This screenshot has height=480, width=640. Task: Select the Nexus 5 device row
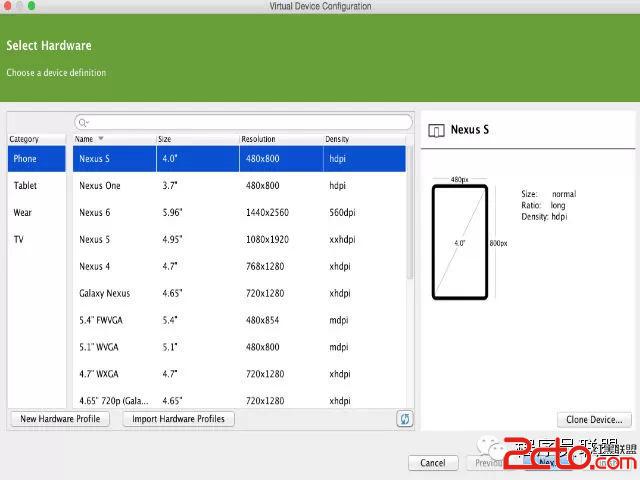[239, 240]
